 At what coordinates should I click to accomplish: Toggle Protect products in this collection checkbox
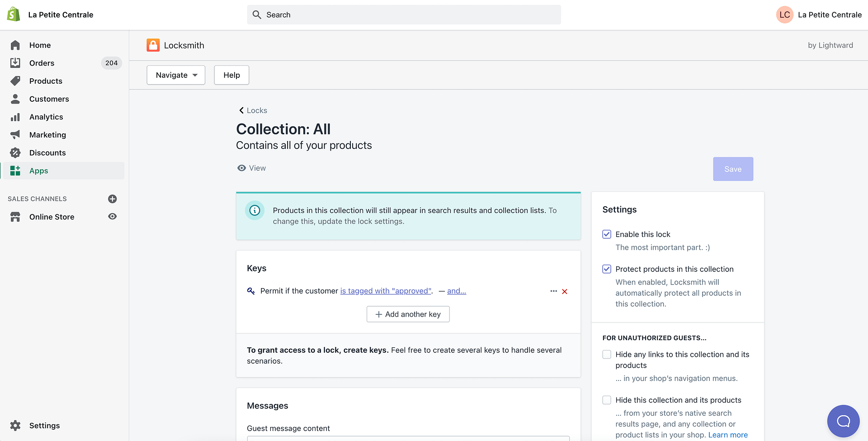607,269
